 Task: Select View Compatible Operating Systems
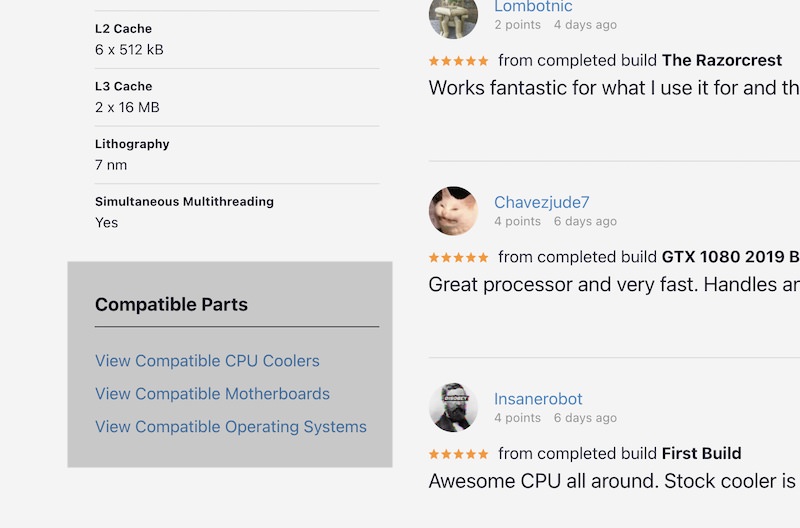[x=231, y=427]
